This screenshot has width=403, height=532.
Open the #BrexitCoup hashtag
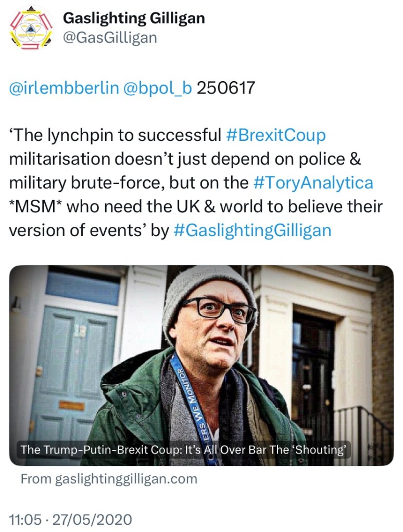click(276, 135)
